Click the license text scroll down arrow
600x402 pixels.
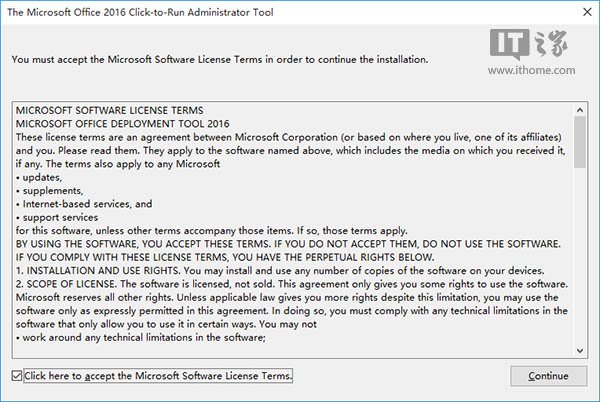[x=580, y=350]
